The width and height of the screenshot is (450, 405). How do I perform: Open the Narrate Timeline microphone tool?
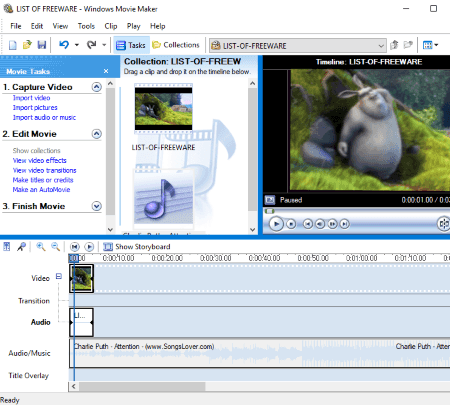click(21, 247)
